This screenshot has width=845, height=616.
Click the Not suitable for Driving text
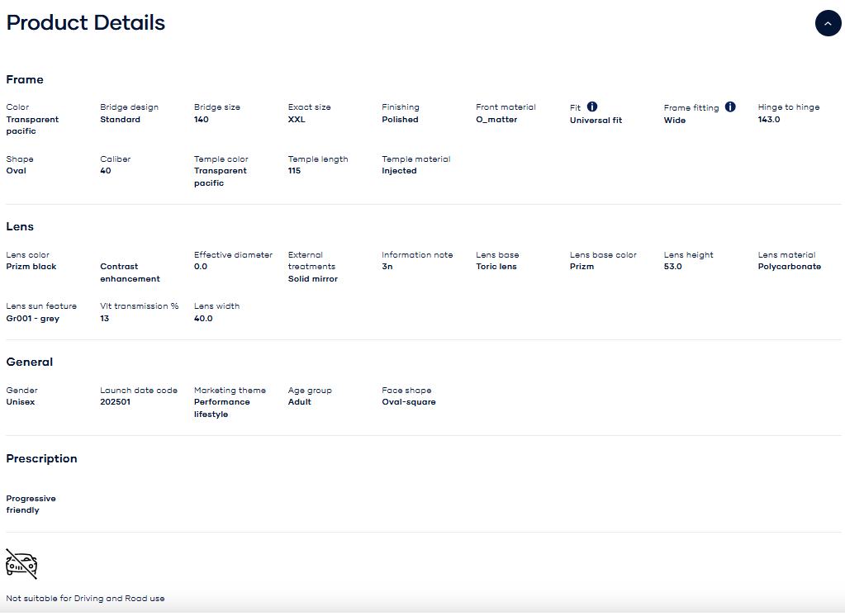[x=85, y=599]
